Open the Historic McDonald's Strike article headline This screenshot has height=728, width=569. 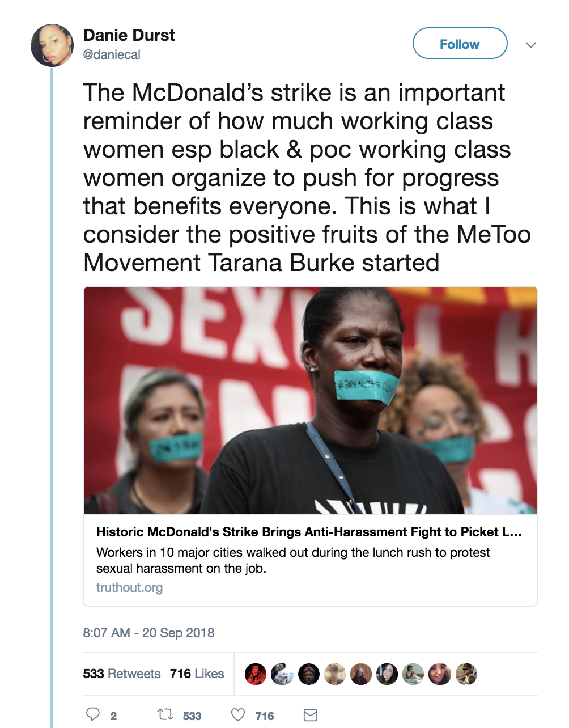309,532
